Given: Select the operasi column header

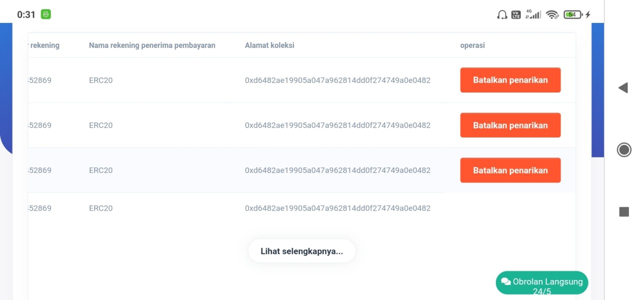Looking at the screenshot, I should click(x=472, y=45).
